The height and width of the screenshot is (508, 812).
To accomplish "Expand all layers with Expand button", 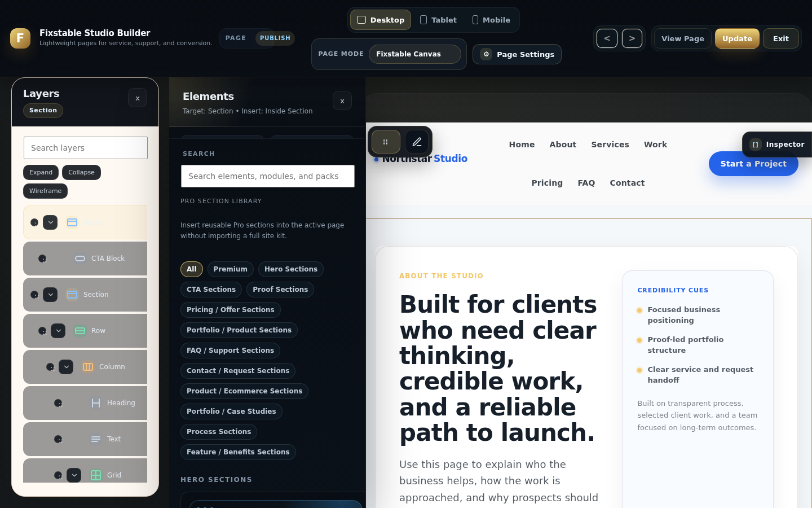I will [x=41, y=172].
